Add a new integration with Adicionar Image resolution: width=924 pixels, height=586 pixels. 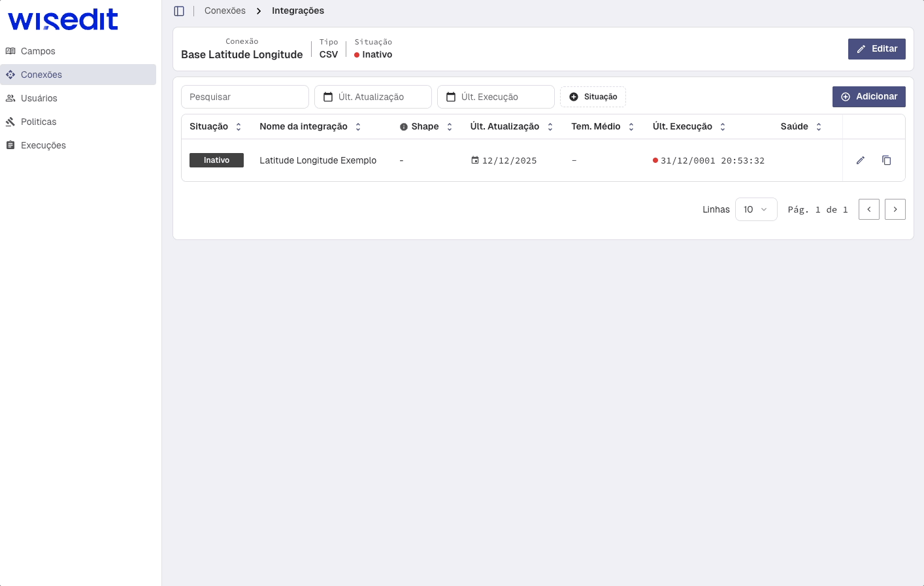(x=868, y=96)
